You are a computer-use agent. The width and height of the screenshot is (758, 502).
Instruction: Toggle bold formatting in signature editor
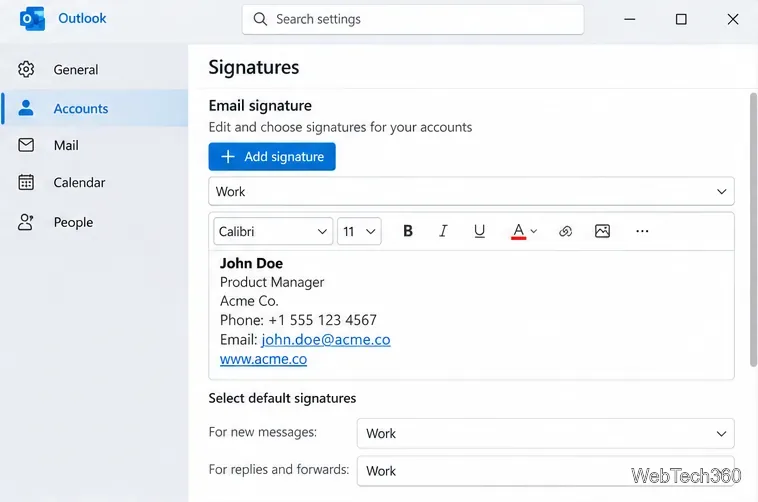click(x=408, y=231)
